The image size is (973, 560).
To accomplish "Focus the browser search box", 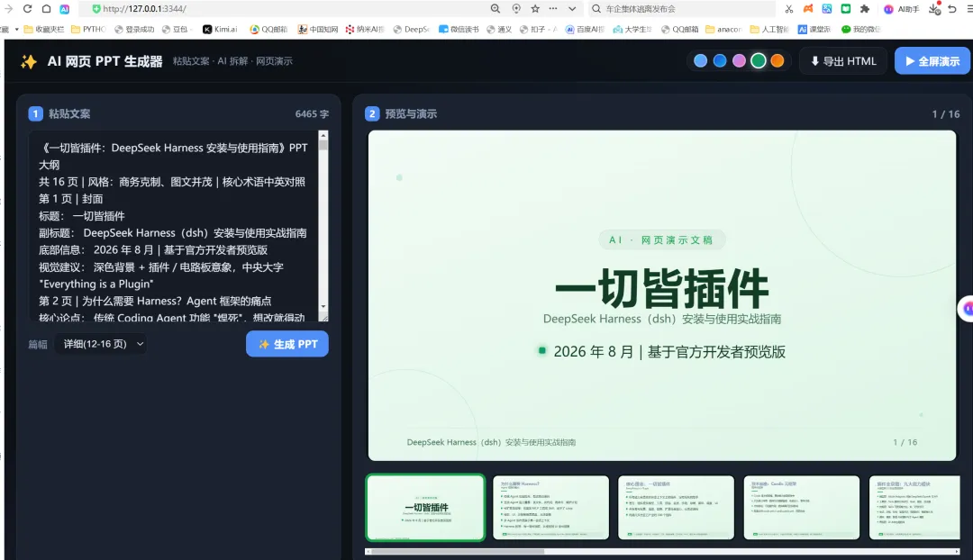I will pos(683,9).
